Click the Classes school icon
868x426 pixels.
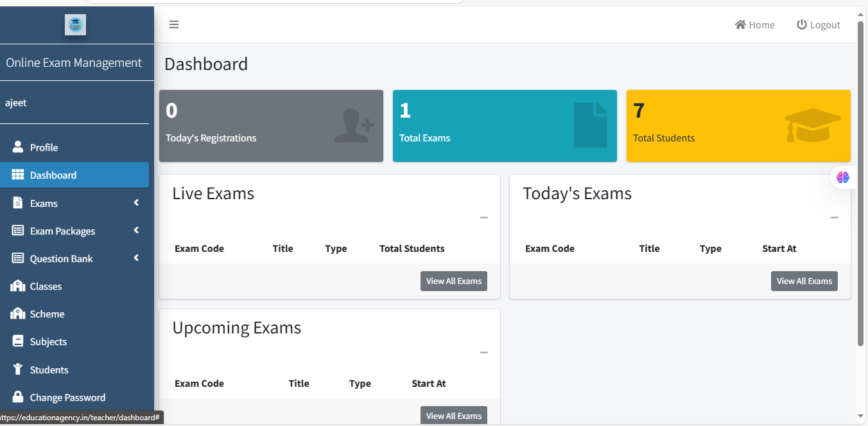[18, 286]
